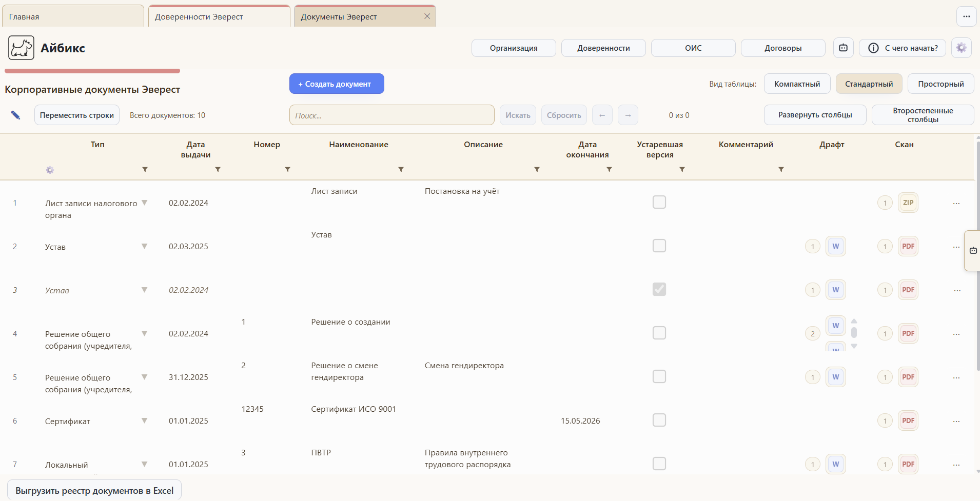Expand type dropdown for row 3 Устав
The image size is (980, 501).
(x=144, y=290)
